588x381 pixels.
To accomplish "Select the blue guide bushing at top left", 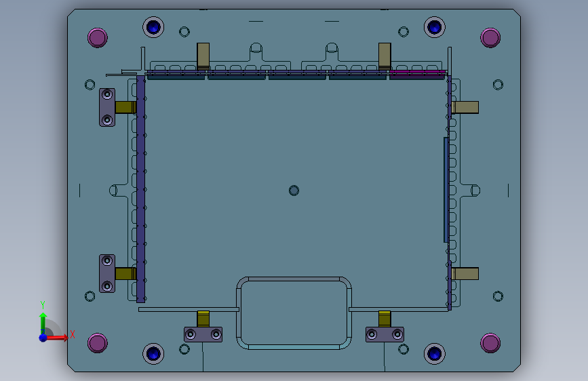I will point(153,27).
